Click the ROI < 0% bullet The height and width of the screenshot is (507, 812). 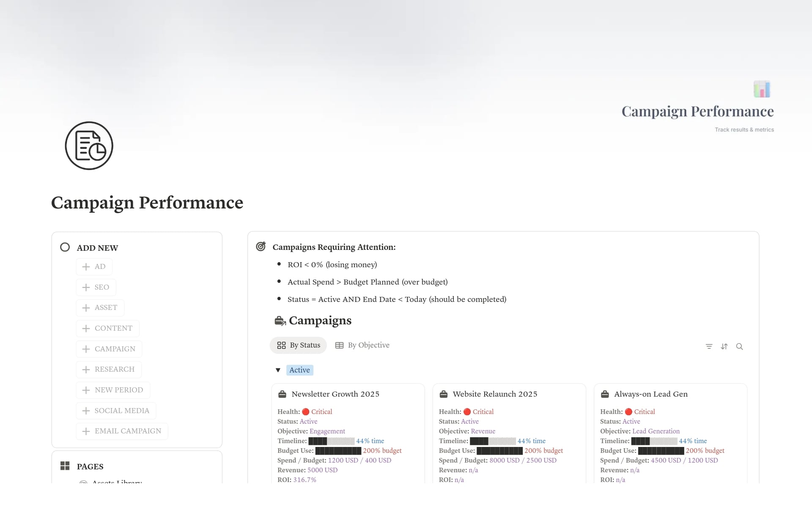pos(332,265)
